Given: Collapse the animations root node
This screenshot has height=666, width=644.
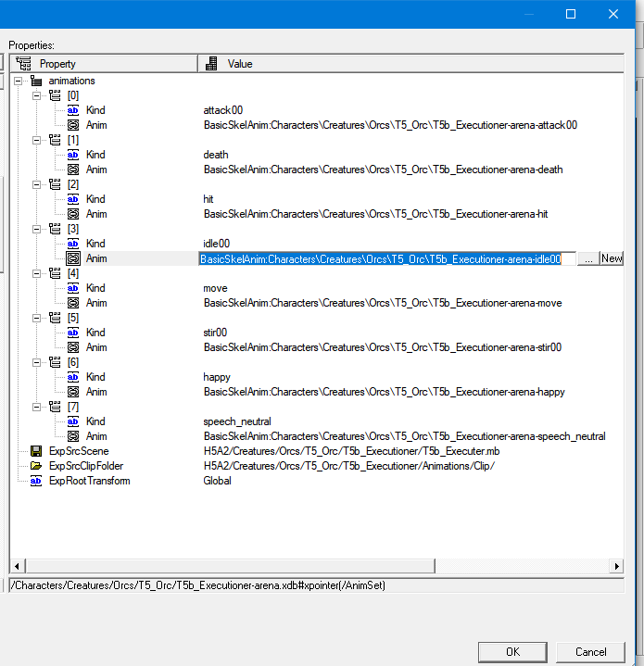Looking at the screenshot, I should point(18,81).
